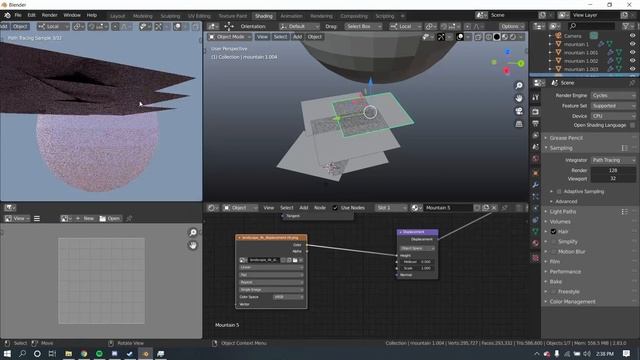Hide the Camera with its eye icon
This screenshot has height=360, width=640.
[x=632, y=36]
